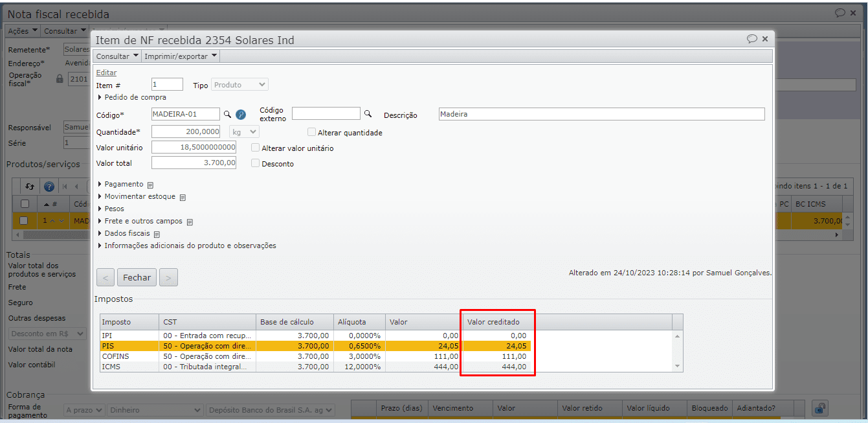Click the search icon beside Código externo
This screenshot has height=423, width=868.
point(368,114)
